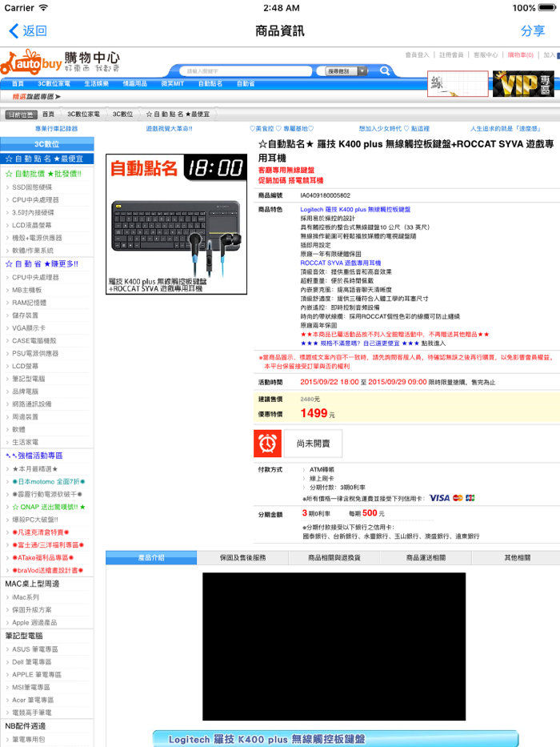Open 購物車(0) shopping cart
Screen dimensions: 560x747
tap(521, 55)
